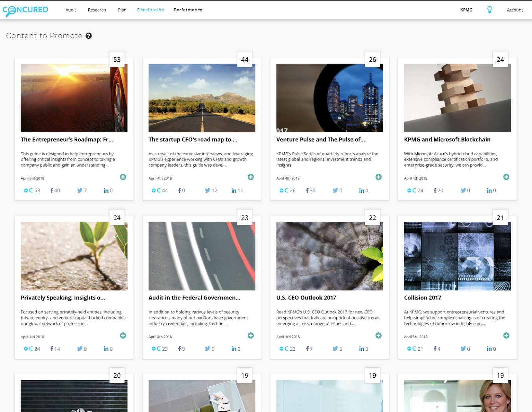The image size is (532, 412).
Task: Add Entrepreneur's Roadmap card with plus icon
Action: (123, 177)
